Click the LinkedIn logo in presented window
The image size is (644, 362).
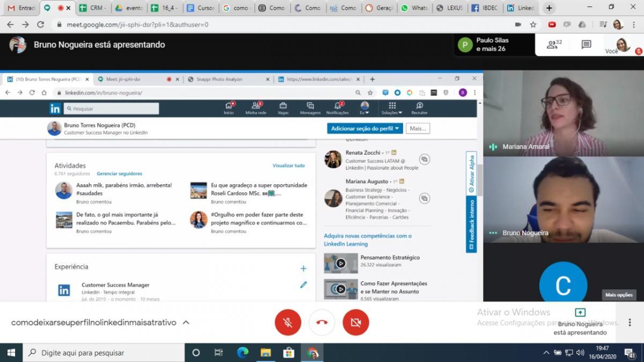pos(55,108)
